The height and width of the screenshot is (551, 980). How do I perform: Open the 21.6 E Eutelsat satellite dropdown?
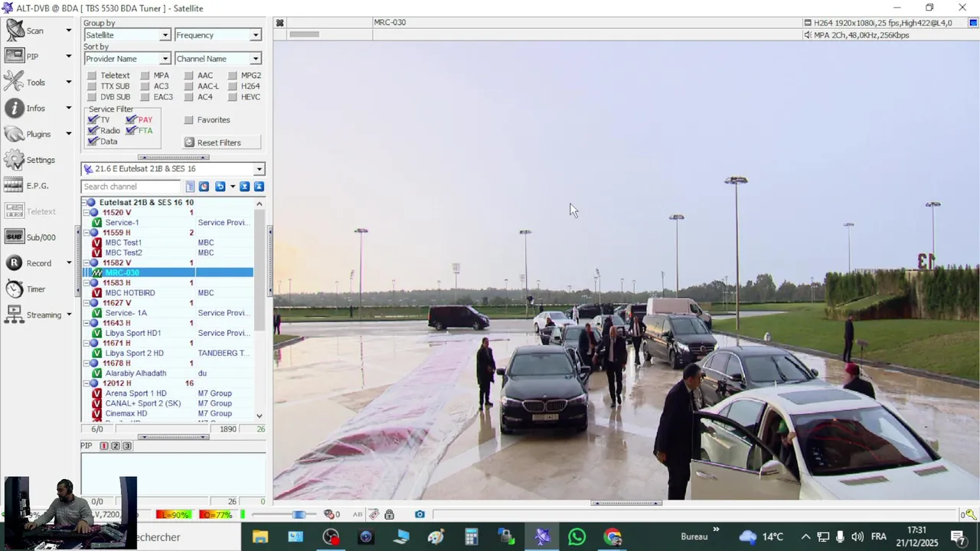(x=173, y=169)
